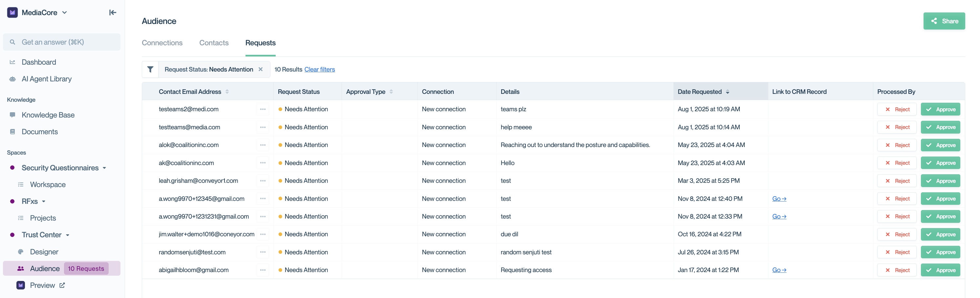
Task: Go to Knowledge Base
Action: [x=48, y=115]
